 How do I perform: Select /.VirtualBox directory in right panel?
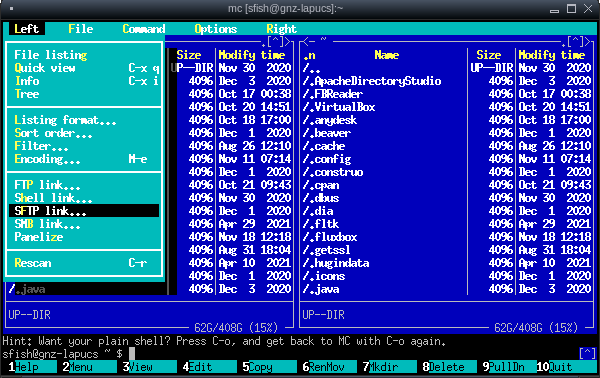coord(384,107)
